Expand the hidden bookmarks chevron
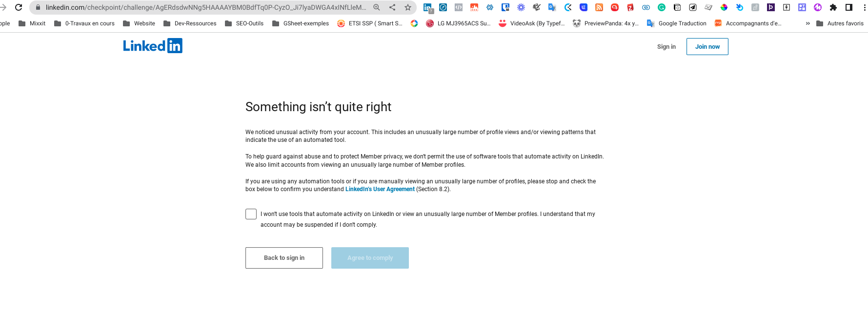 coord(807,23)
